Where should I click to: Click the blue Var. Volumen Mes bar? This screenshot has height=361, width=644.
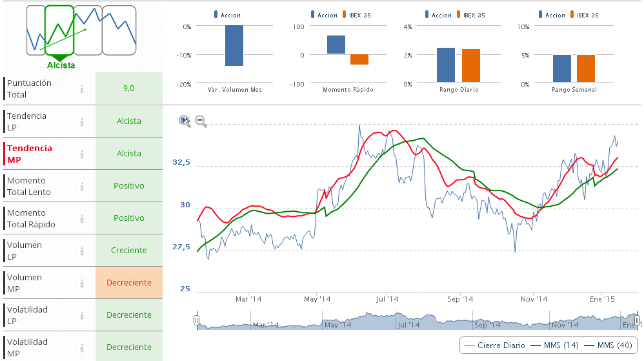pyautogui.click(x=234, y=46)
